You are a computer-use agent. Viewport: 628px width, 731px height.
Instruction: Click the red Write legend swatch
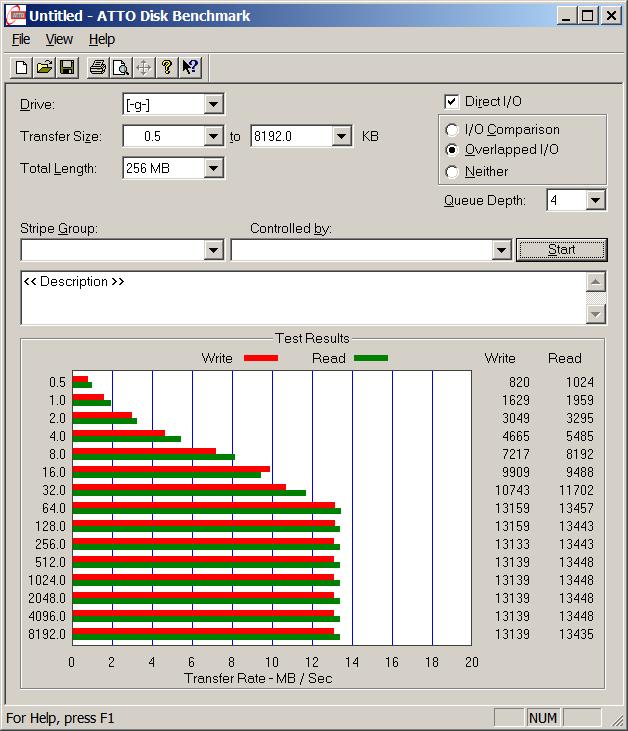pyautogui.click(x=261, y=358)
